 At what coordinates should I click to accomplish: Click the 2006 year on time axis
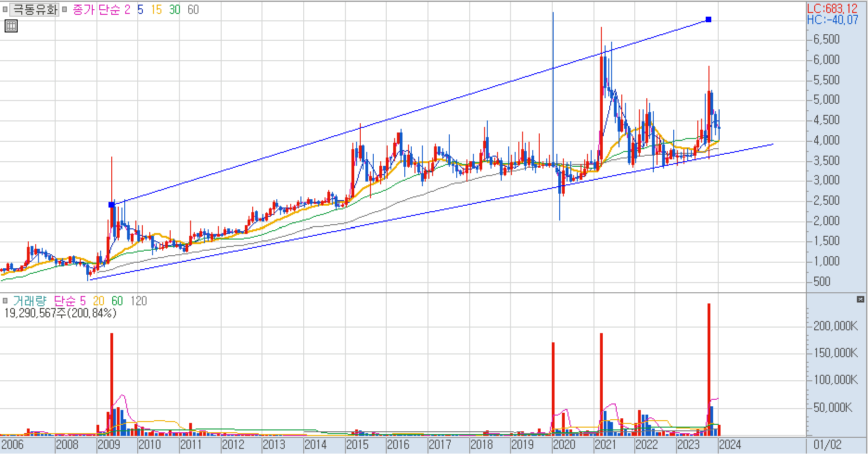click(12, 445)
